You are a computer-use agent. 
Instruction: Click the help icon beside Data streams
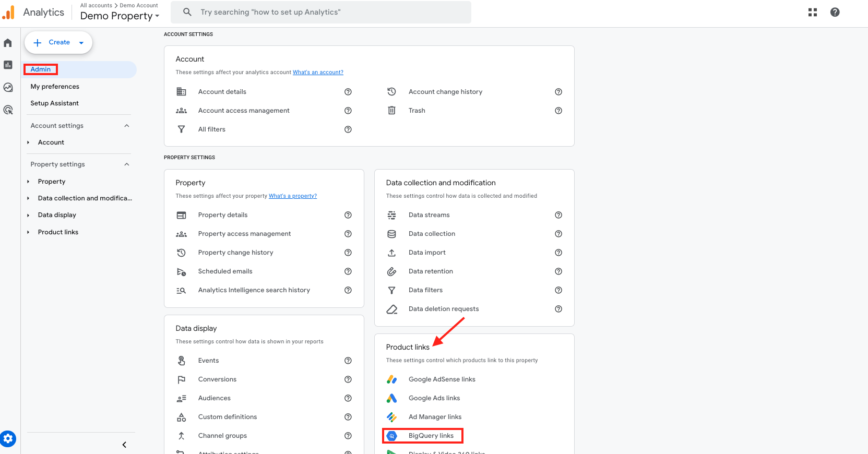pos(558,215)
